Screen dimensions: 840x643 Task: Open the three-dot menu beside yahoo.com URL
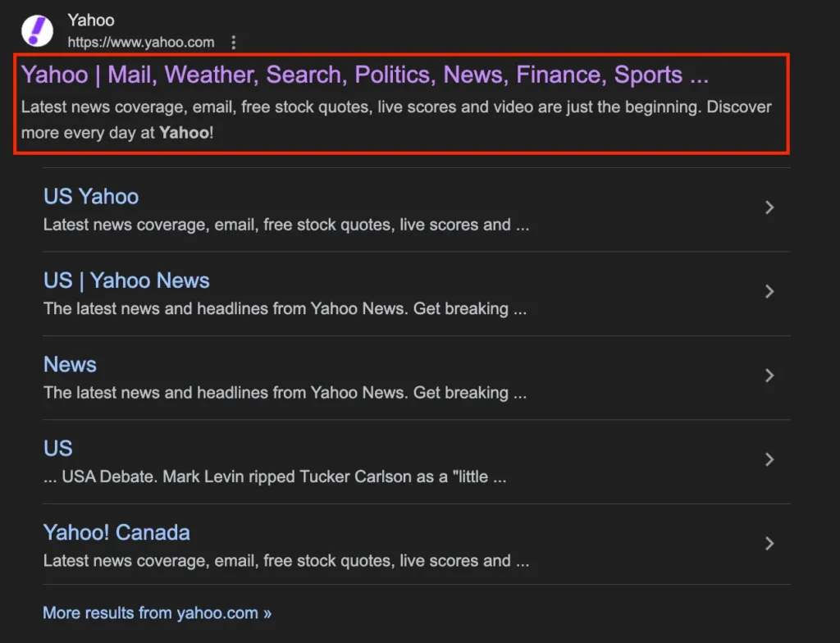[x=234, y=43]
